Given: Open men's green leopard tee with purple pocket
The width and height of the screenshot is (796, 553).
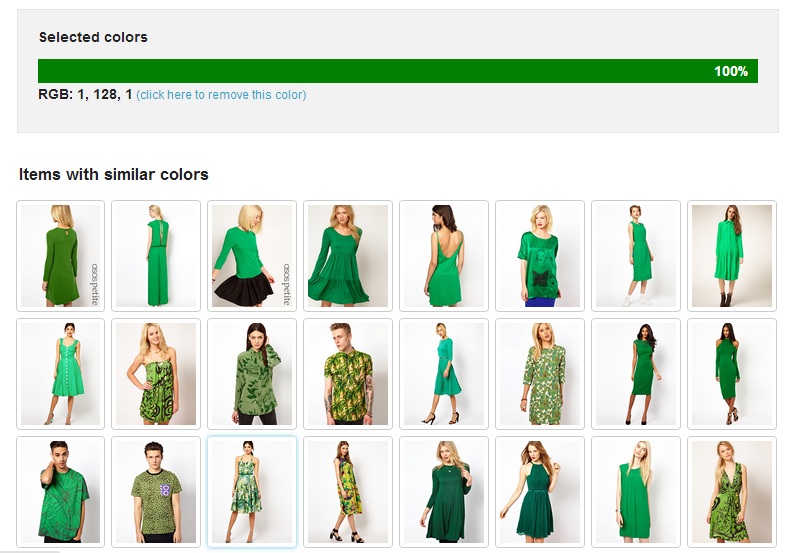Looking at the screenshot, I should (x=156, y=492).
